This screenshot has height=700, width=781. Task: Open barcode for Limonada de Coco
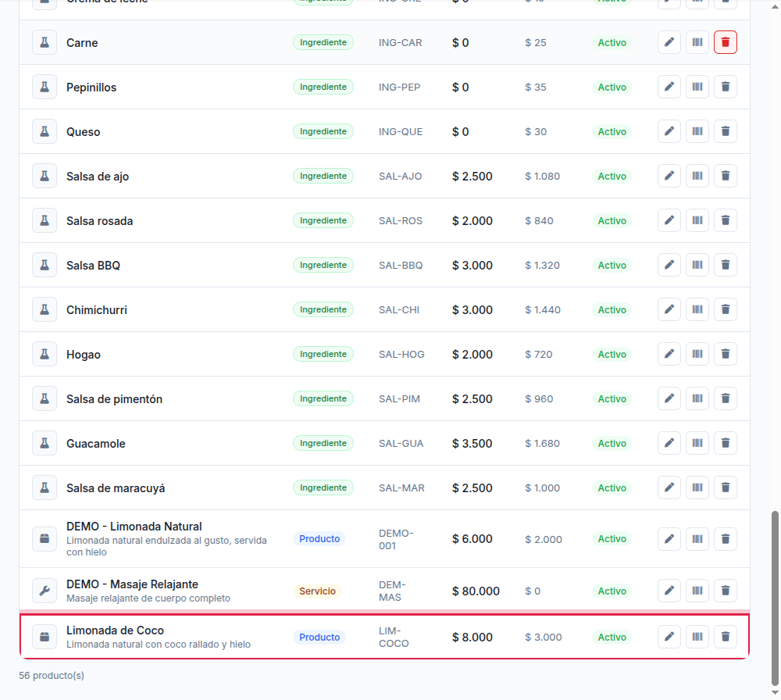[x=697, y=637]
